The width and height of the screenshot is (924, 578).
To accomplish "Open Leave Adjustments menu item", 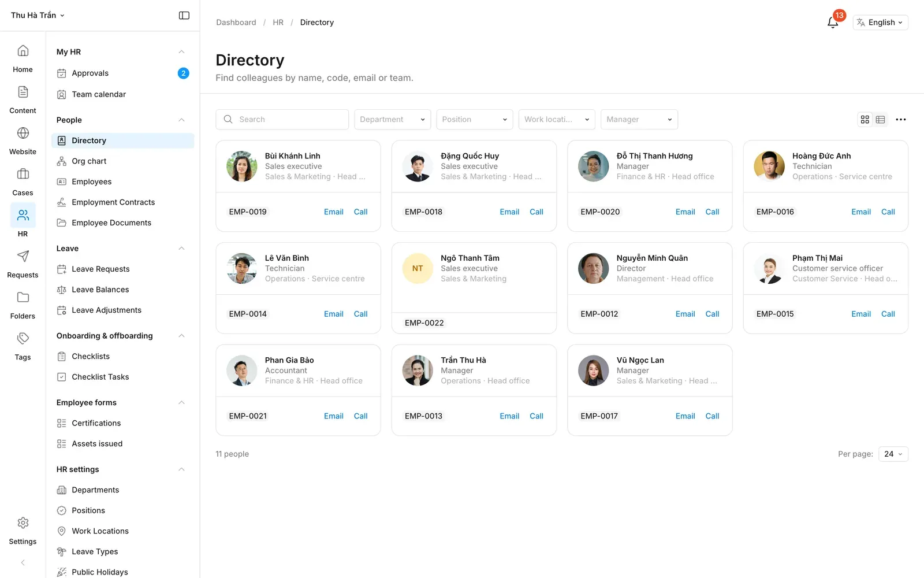I will tap(122, 310).
